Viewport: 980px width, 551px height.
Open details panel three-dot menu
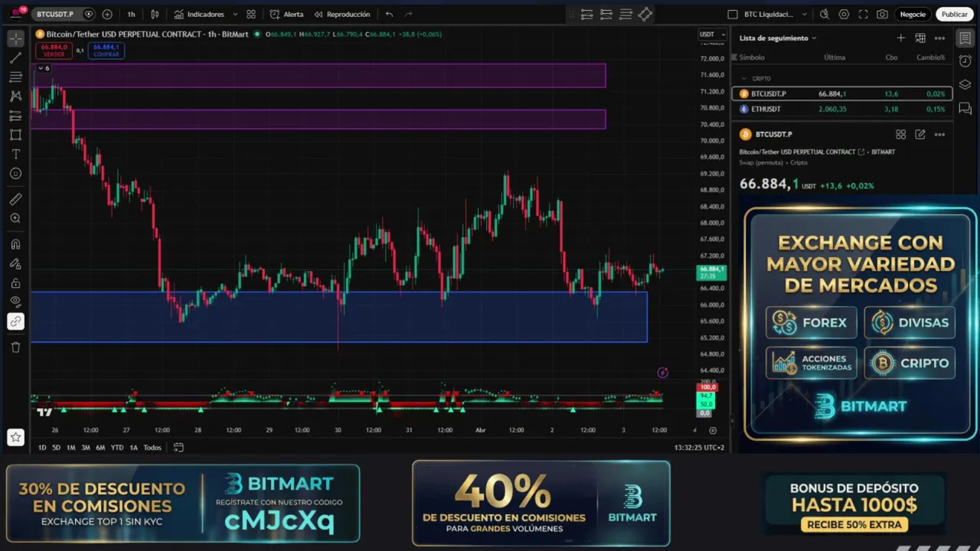[x=939, y=134]
